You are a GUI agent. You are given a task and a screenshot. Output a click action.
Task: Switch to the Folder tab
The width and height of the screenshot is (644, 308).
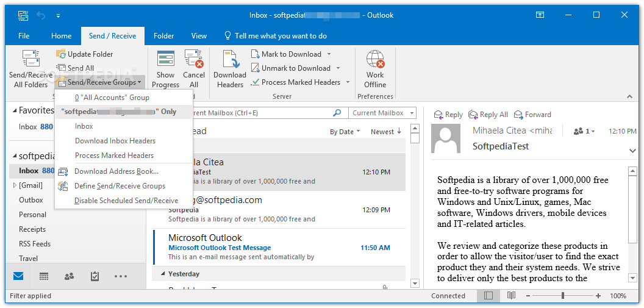(164, 36)
